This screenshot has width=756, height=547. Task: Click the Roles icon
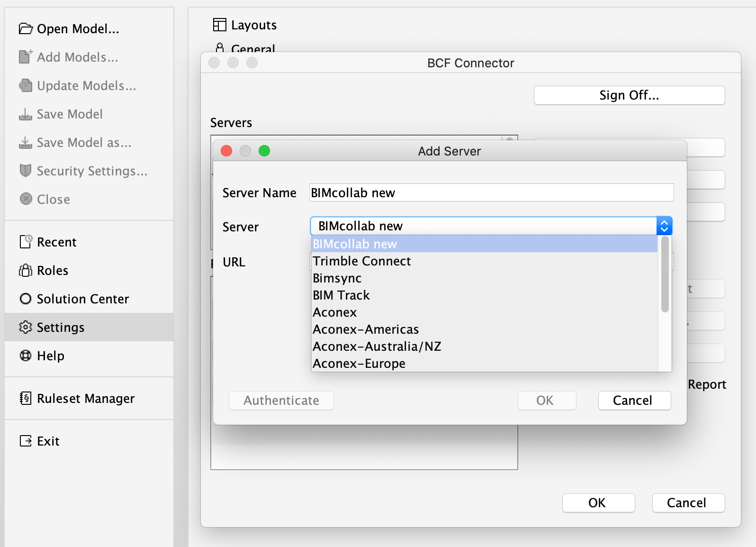(26, 270)
